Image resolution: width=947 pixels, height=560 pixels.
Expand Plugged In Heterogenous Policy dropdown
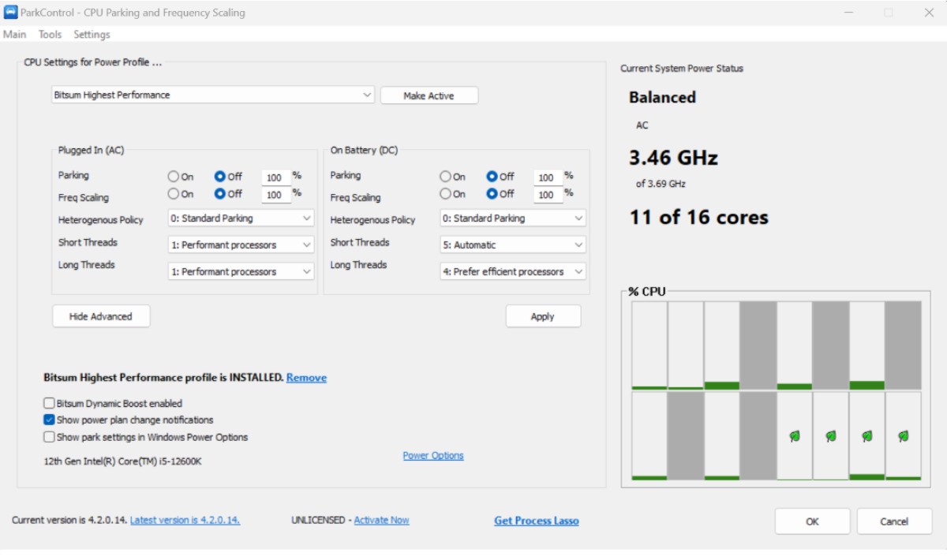click(x=241, y=218)
